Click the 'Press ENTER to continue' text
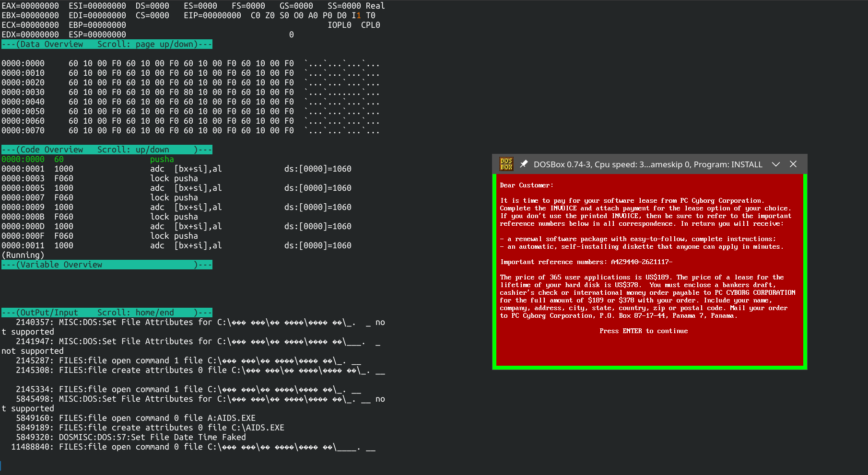Image resolution: width=868 pixels, height=475 pixels. (643, 331)
